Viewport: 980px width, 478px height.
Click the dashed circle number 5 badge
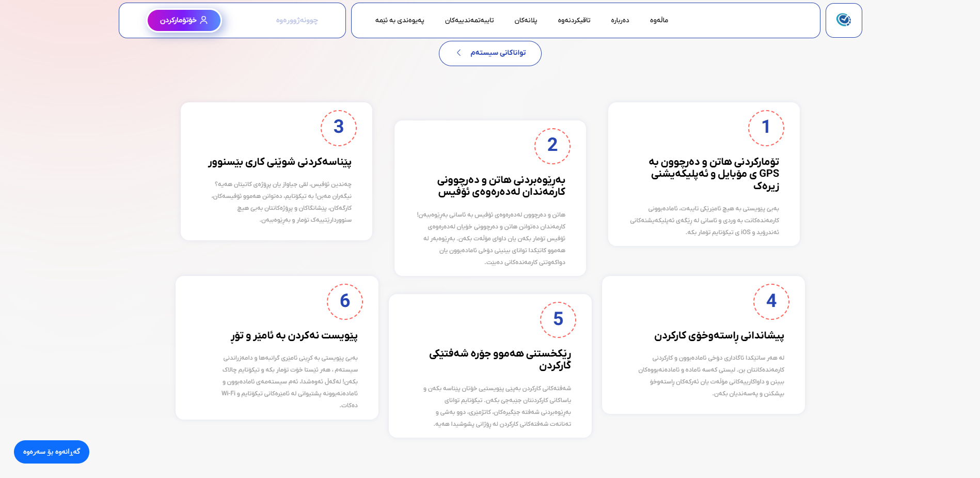pos(558,319)
